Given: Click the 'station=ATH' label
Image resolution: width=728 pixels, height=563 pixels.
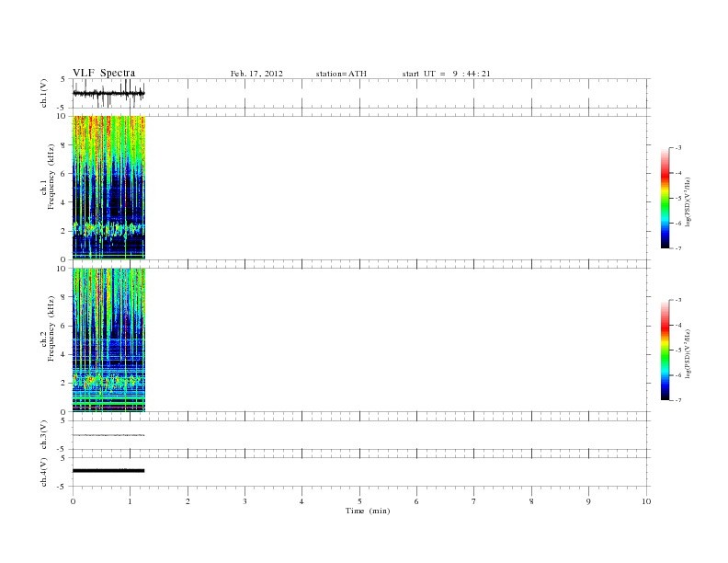Looking at the screenshot, I should coord(341,74).
